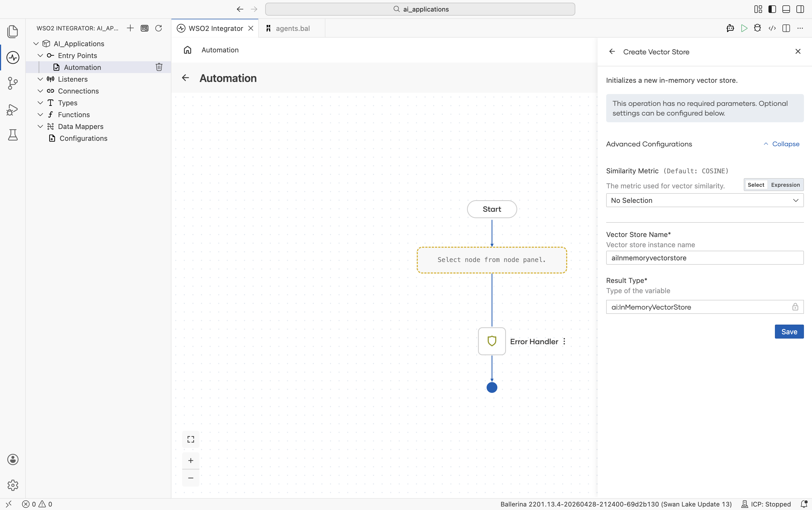Click ICP: Stopped status bar item
The width and height of the screenshot is (812, 510).
(766, 504)
